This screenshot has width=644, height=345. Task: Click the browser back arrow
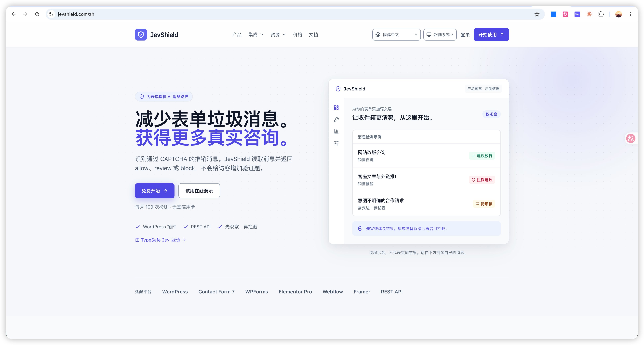(14, 14)
